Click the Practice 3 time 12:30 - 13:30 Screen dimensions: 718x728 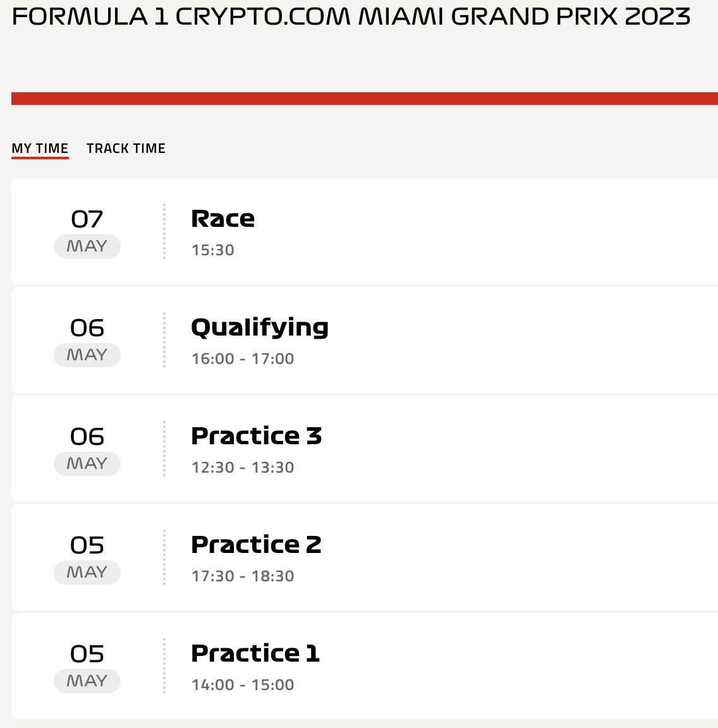tap(243, 468)
